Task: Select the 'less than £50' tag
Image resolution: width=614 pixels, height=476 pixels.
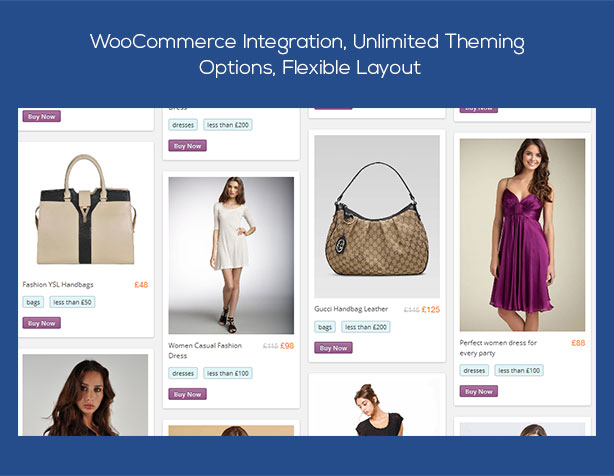Action: tap(72, 302)
